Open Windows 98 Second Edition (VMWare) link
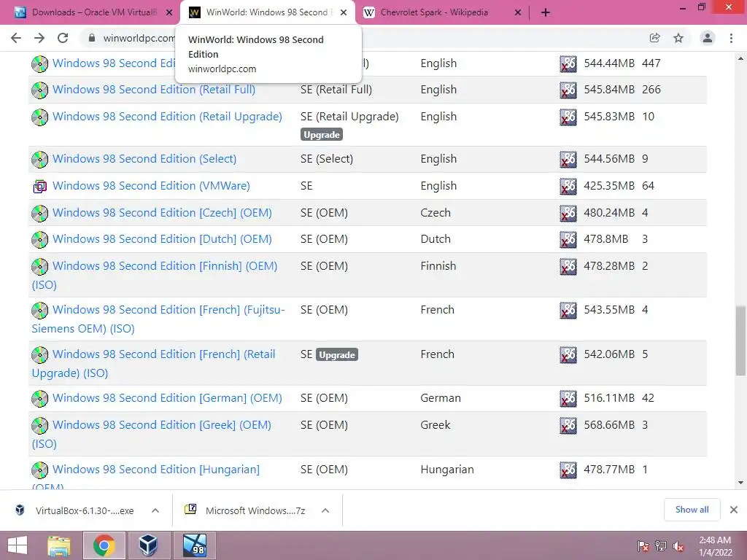 tap(151, 186)
